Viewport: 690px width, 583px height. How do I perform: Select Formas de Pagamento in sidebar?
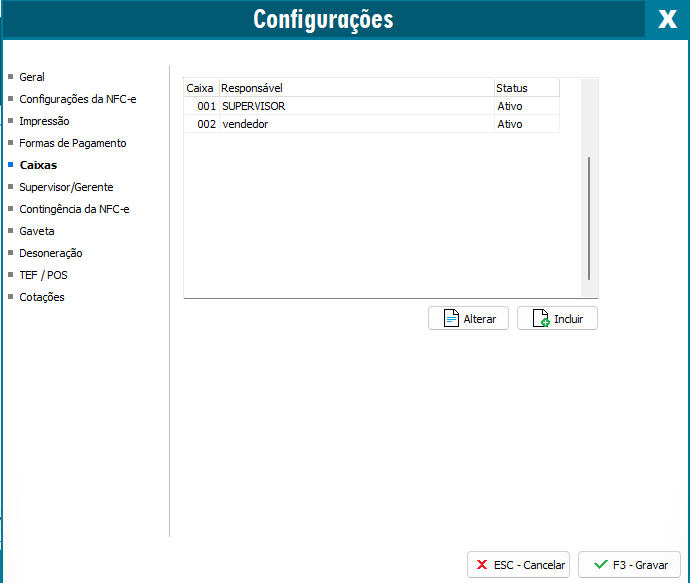(72, 143)
